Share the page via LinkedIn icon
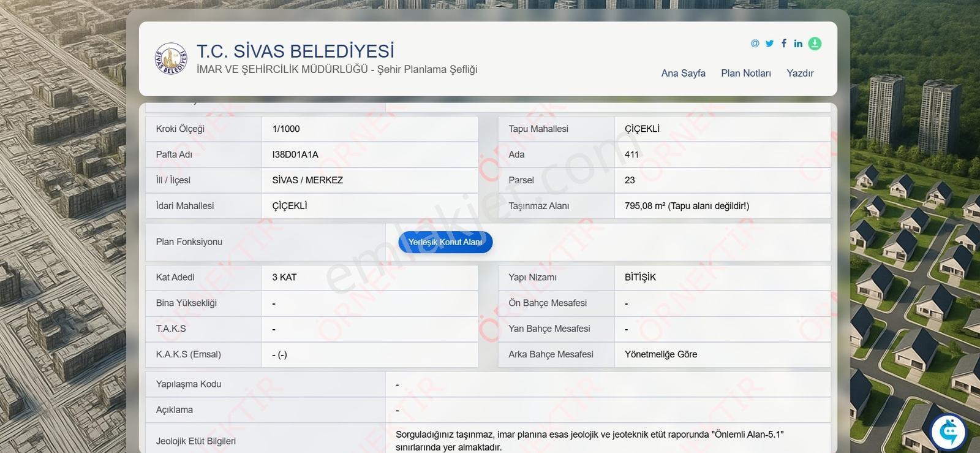The height and width of the screenshot is (453, 980). coord(798,44)
